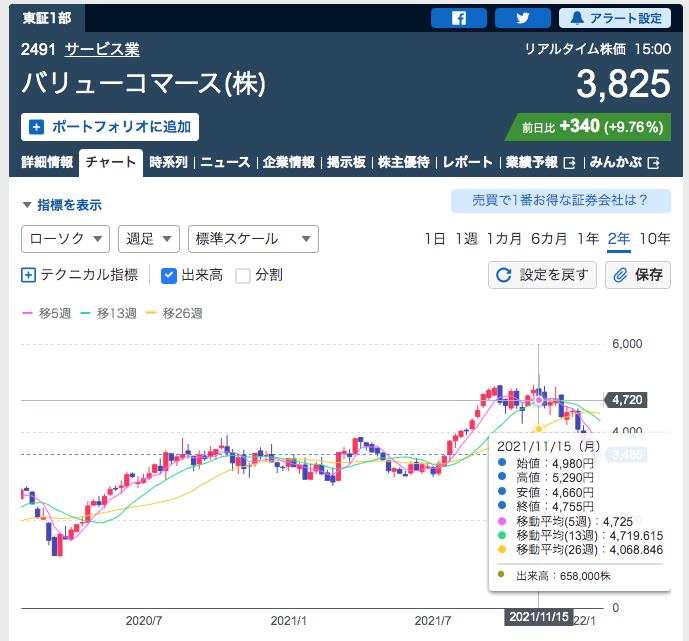Open the ニュース tab
689x641 pixels.
(225, 162)
